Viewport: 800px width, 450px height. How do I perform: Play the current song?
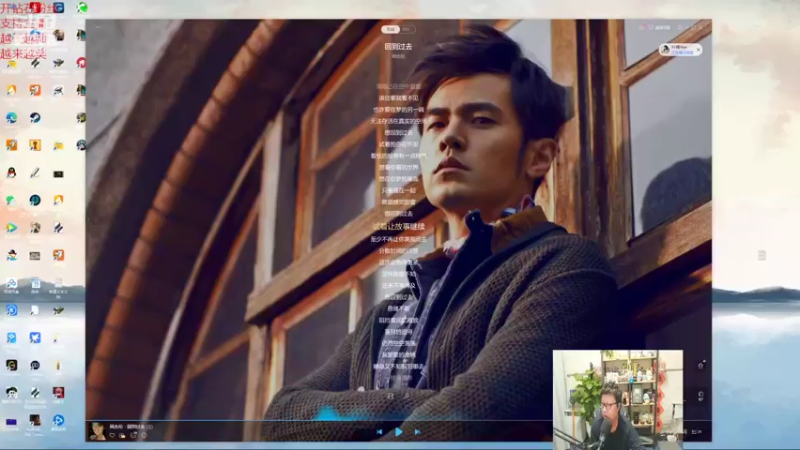pyautogui.click(x=398, y=432)
